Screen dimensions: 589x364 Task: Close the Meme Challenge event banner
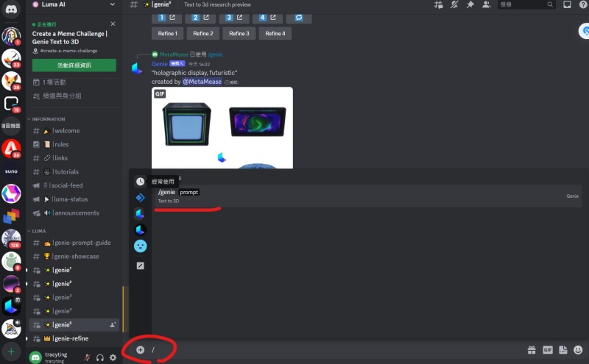[113, 24]
